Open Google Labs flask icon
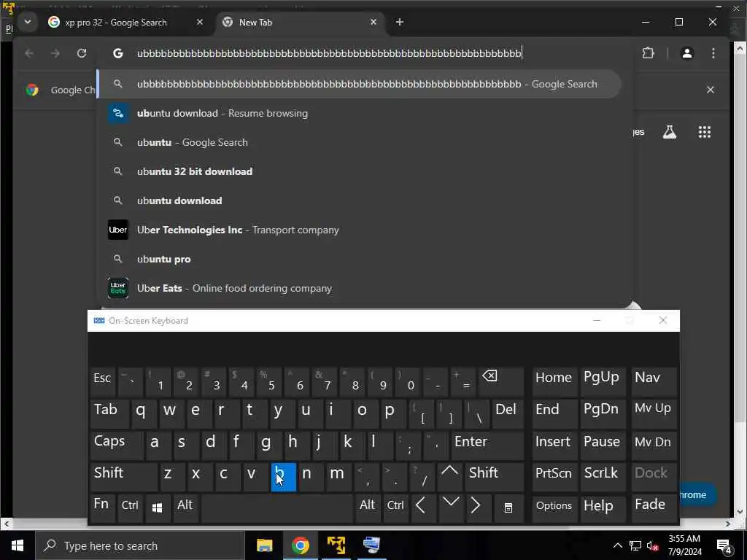The image size is (747, 560). [x=670, y=132]
